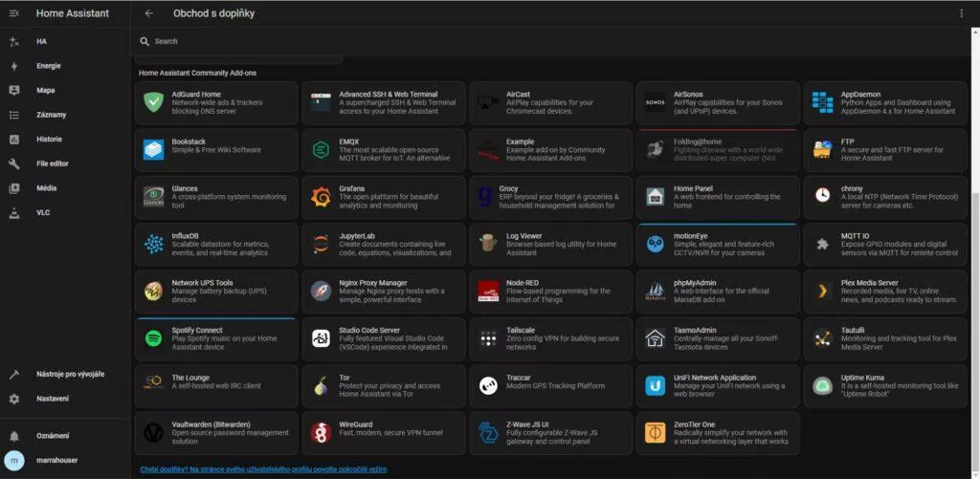The width and height of the screenshot is (980, 479).
Task: Open Oznámení notifications
Action: pyautogui.click(x=65, y=436)
